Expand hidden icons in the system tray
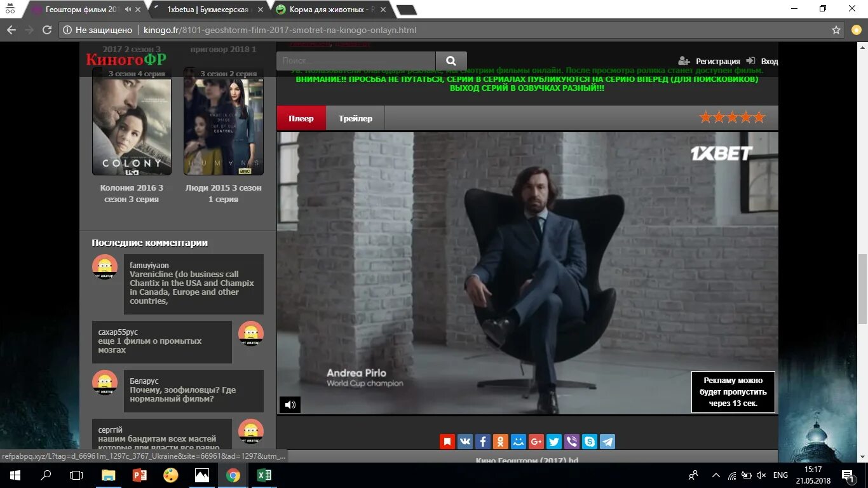868x488 pixels. tap(715, 475)
